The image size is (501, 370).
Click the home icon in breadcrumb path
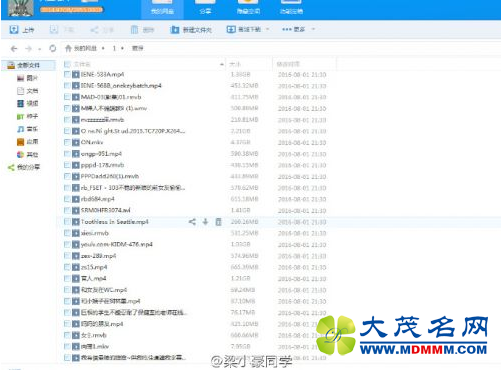68,48
